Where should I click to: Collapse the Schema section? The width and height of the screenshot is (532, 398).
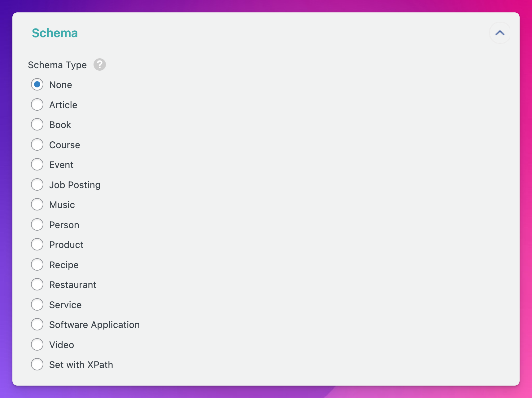(500, 33)
